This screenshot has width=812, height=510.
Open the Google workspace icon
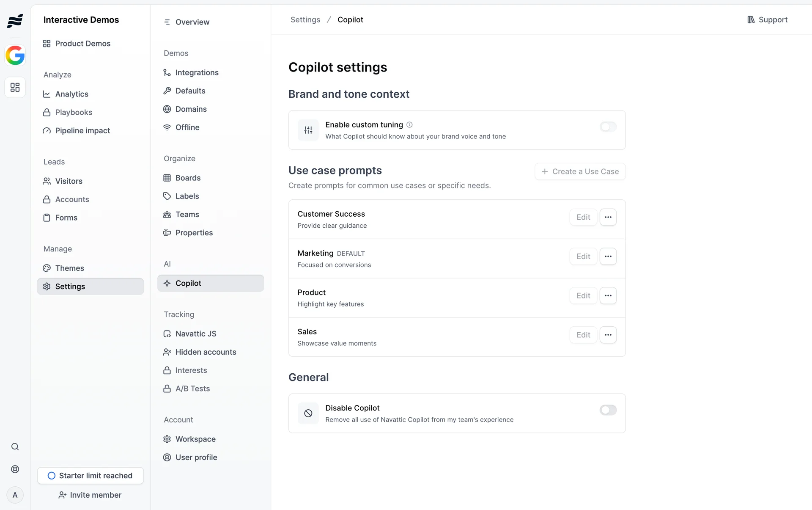pos(15,55)
